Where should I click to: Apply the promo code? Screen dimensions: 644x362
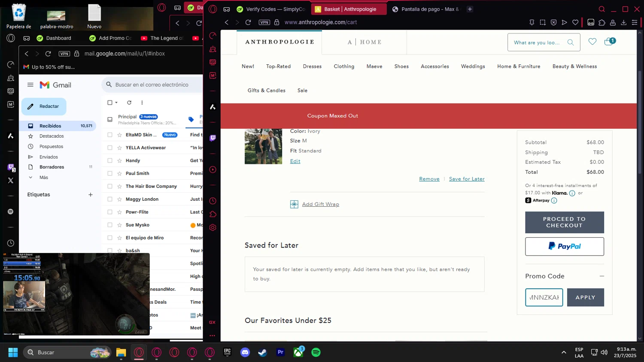pyautogui.click(x=586, y=297)
